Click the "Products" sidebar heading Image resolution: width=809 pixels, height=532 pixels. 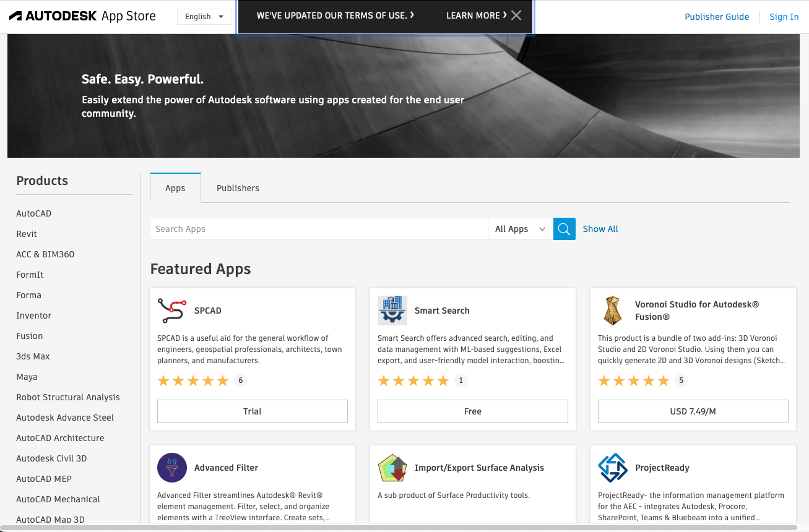pos(42,181)
